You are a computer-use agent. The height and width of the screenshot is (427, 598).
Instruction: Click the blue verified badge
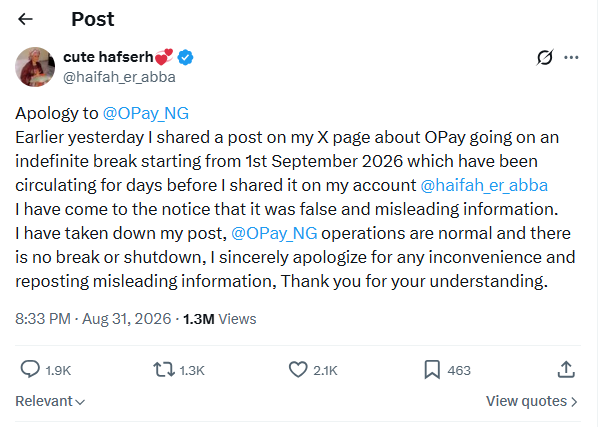point(185,58)
